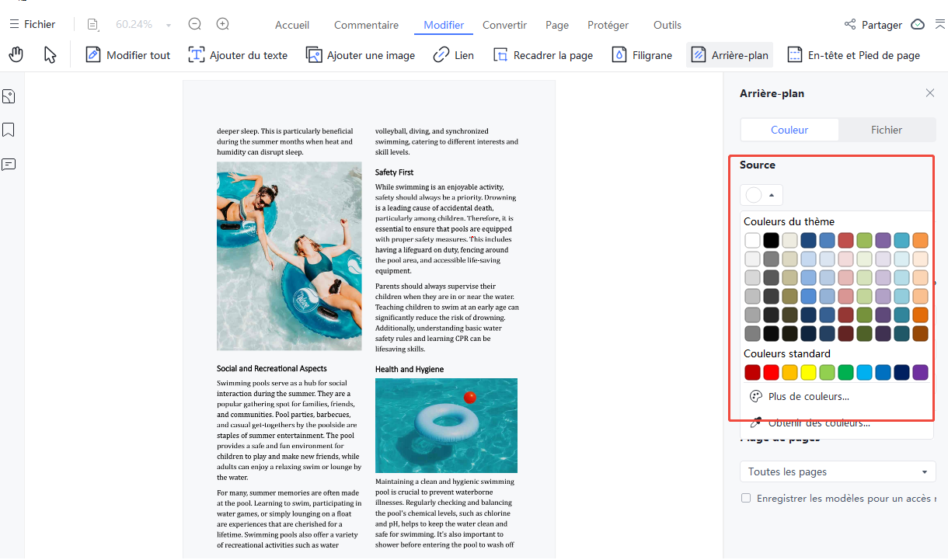This screenshot has width=948, height=560.
Task: Select the hand pan tool
Action: pos(16,54)
